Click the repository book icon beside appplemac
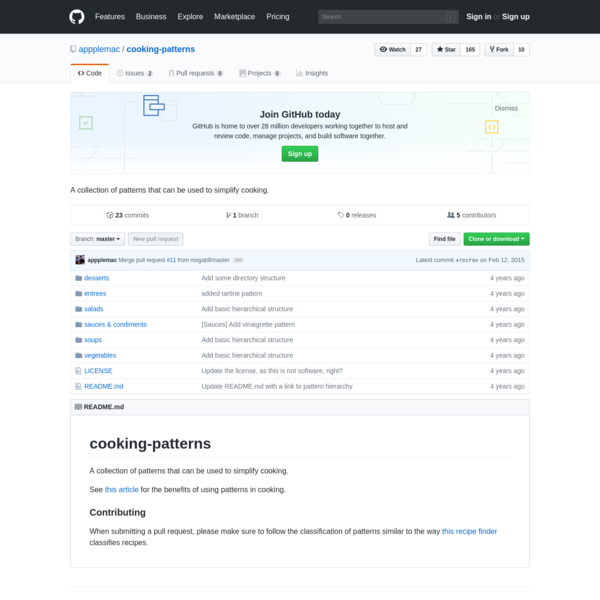This screenshot has height=600, width=600. point(73,49)
